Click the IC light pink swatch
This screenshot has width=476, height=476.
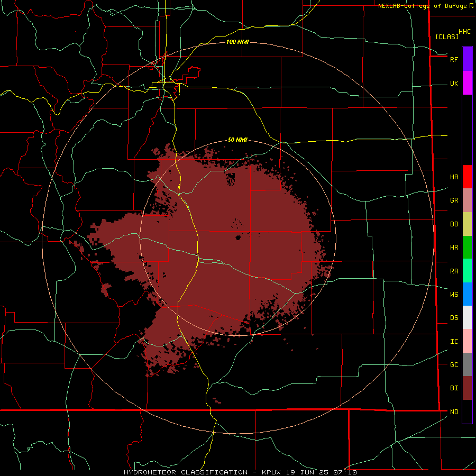tap(467, 341)
